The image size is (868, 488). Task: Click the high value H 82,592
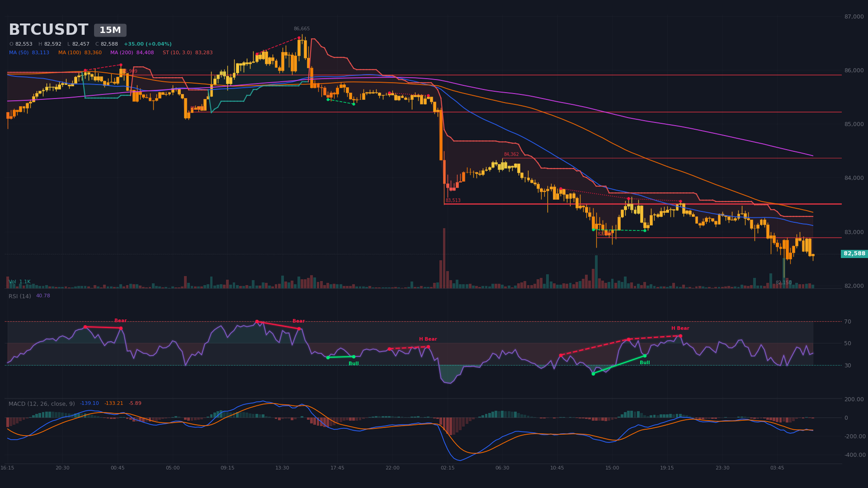[x=50, y=44]
